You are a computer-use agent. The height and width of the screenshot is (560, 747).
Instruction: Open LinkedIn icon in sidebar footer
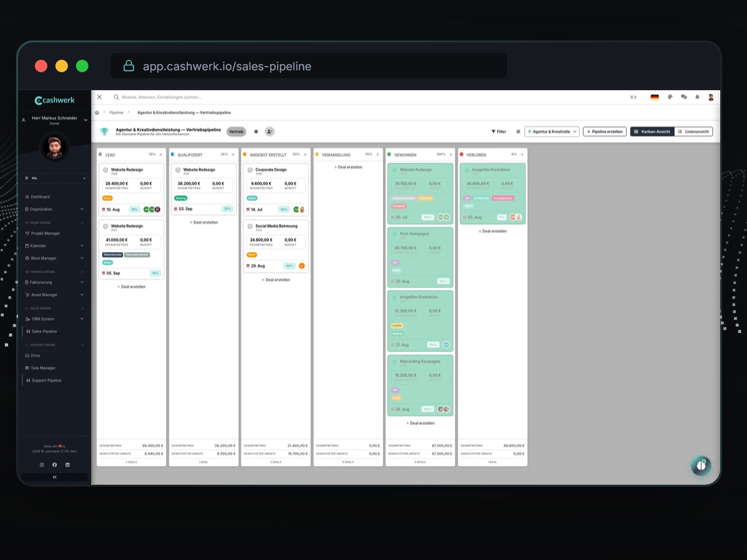pyautogui.click(x=67, y=465)
